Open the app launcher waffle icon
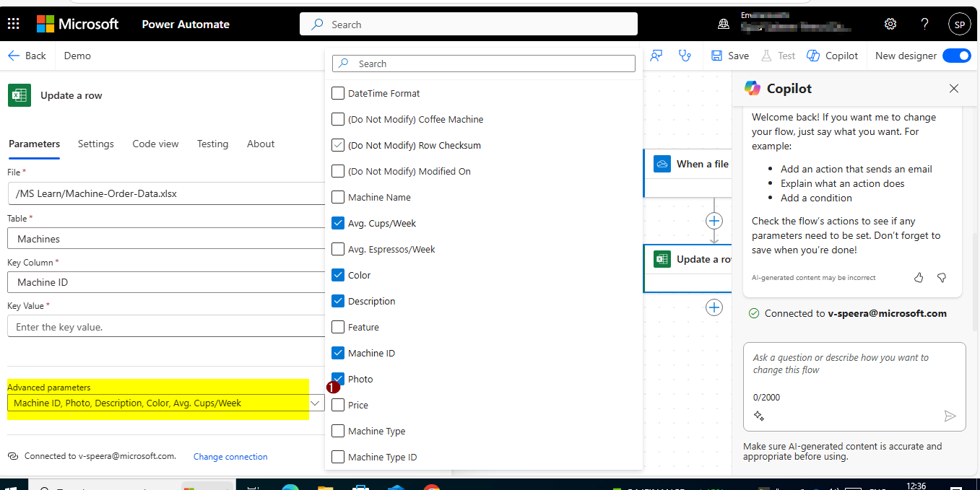This screenshot has height=490, width=980. click(x=13, y=24)
